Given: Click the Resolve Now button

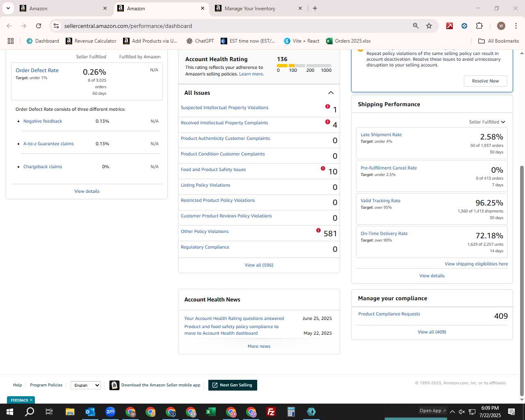Looking at the screenshot, I should 486,81.
